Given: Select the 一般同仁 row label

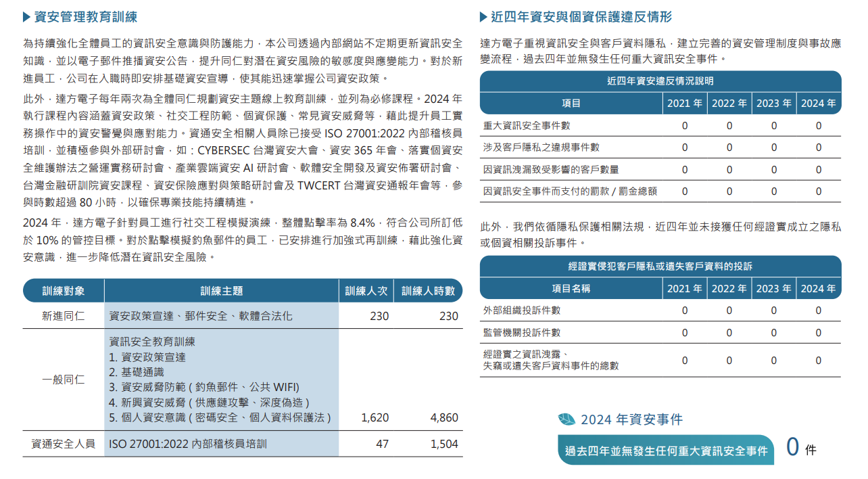Looking at the screenshot, I should (x=64, y=380).
